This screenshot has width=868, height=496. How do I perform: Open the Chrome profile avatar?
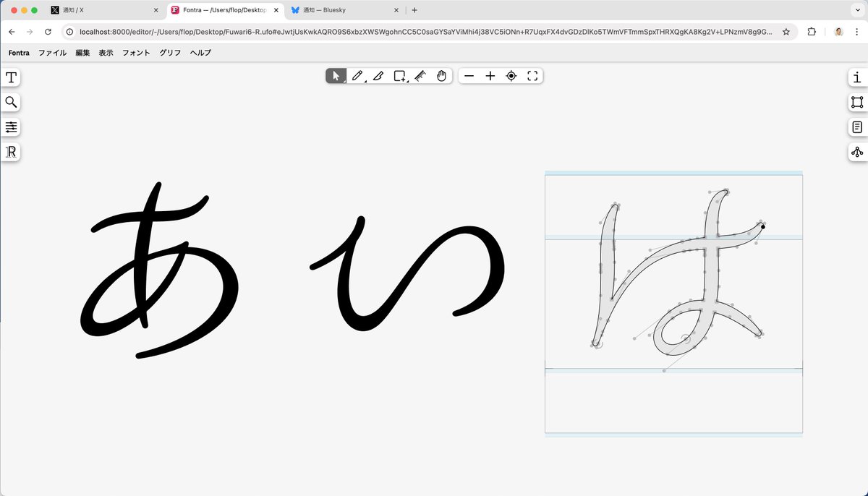pyautogui.click(x=838, y=32)
